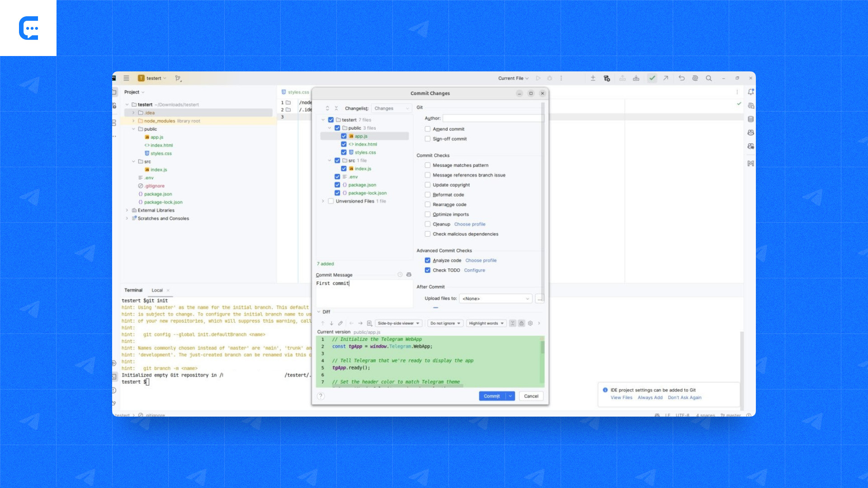
Task: Open the Database tool window icon
Action: tap(750, 119)
